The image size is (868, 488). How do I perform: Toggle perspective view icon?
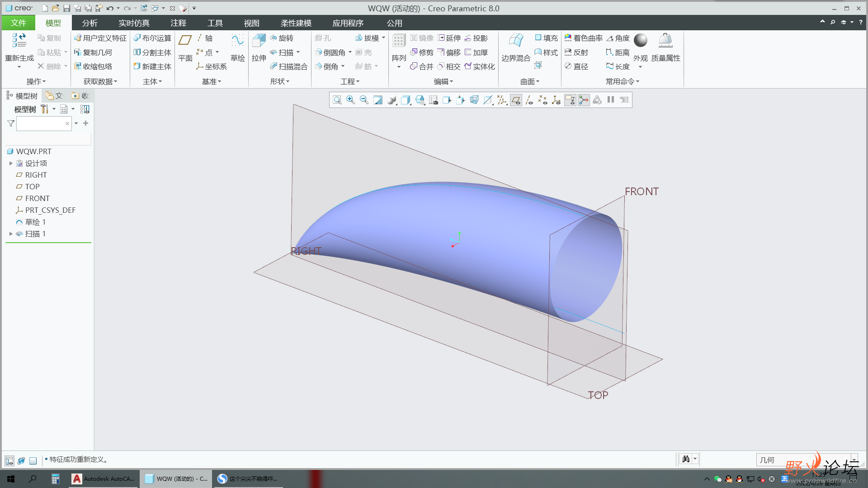474,100
